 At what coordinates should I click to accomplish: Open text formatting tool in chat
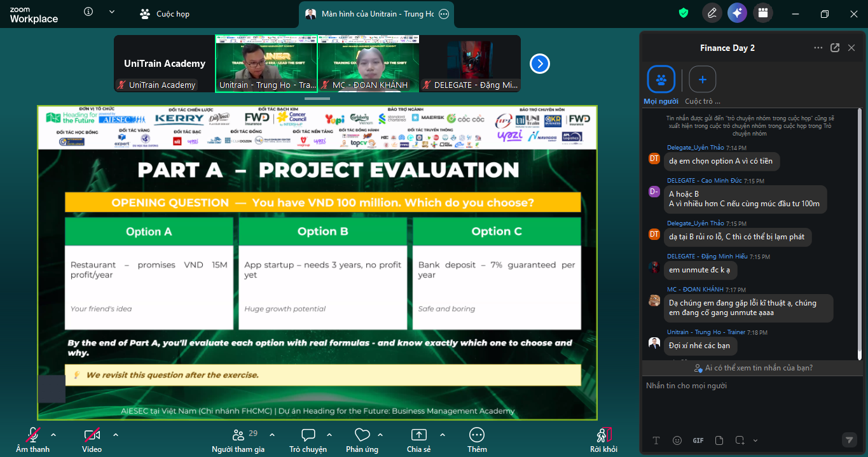coord(657,440)
